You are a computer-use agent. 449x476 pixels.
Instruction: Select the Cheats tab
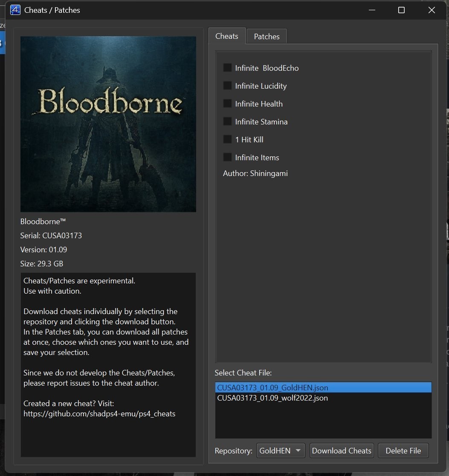[226, 36]
